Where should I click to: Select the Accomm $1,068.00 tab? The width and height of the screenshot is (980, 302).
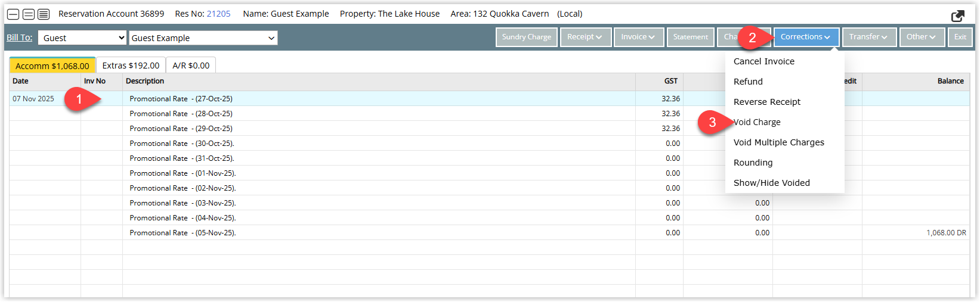click(x=52, y=66)
